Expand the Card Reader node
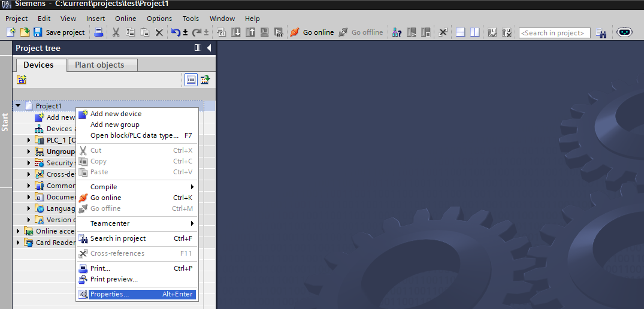The height and width of the screenshot is (309, 644). click(17, 243)
